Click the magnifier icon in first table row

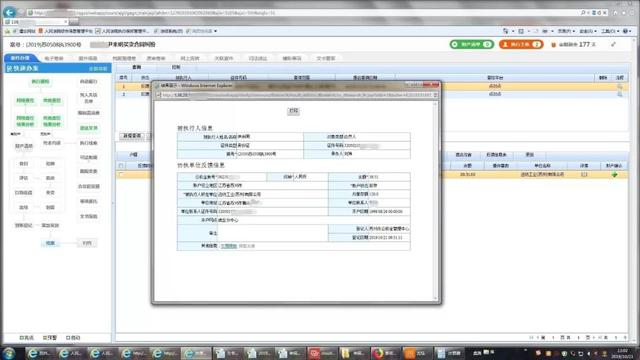(x=620, y=86)
